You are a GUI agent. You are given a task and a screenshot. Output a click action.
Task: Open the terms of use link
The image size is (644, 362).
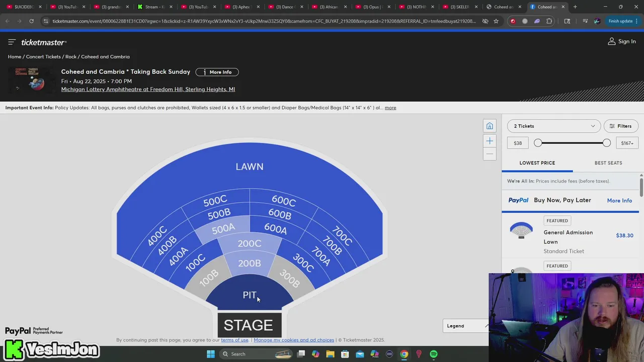click(234, 340)
